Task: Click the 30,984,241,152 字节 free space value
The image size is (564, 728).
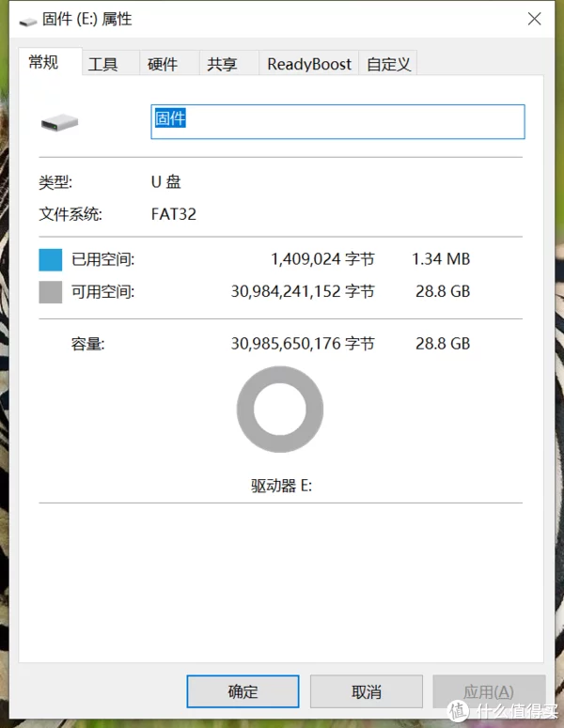Action: click(303, 291)
